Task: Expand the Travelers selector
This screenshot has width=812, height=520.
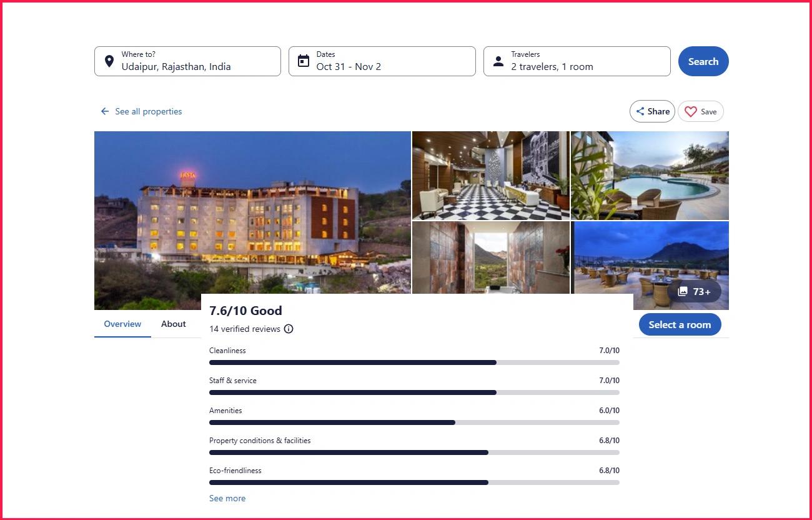Action: 581,61
